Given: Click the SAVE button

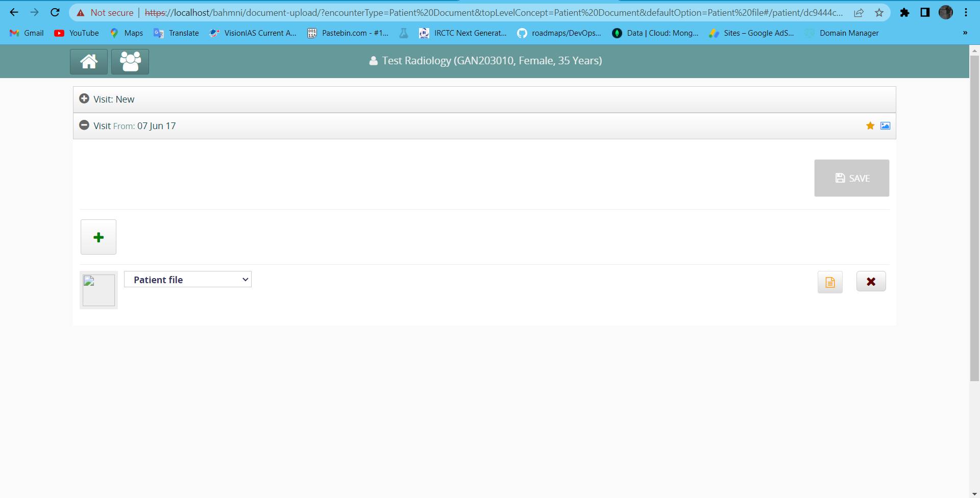Looking at the screenshot, I should [x=851, y=178].
